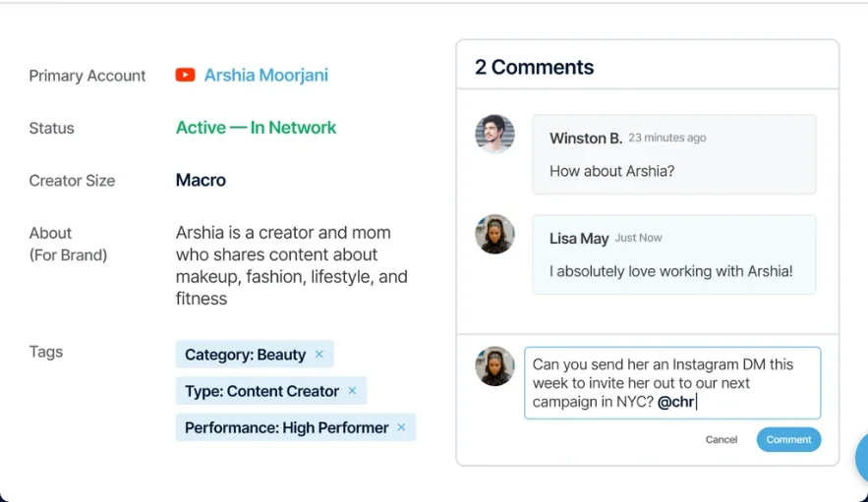Select the Category: Beauty tag label
Screen dimensions: 868x502
click(245, 355)
